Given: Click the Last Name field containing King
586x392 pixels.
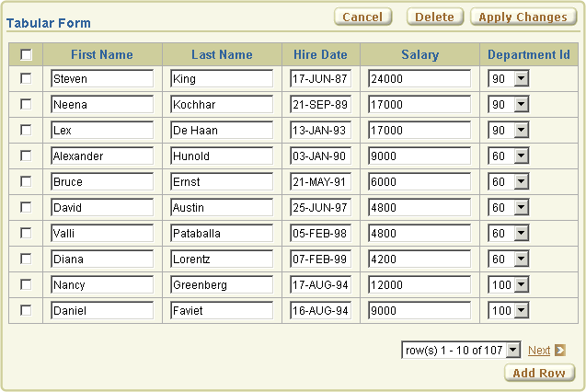Looking at the screenshot, I should [222, 78].
